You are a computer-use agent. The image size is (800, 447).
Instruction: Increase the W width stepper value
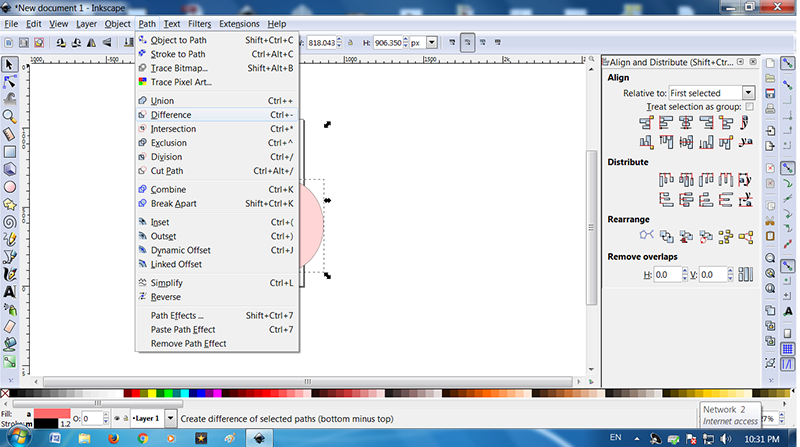click(339, 40)
